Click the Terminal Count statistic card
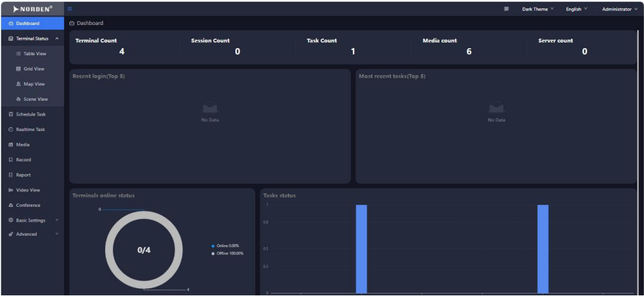The height and width of the screenshot is (296, 644). click(x=122, y=47)
